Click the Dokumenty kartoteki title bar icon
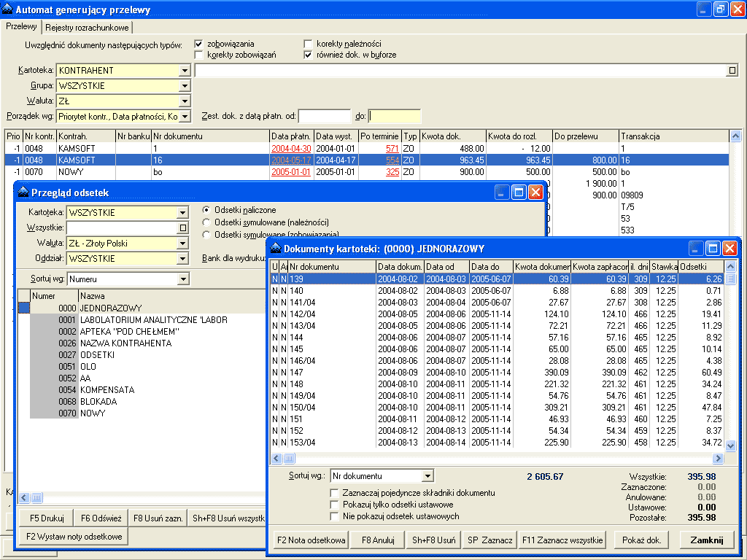This screenshot has width=747, height=560. [x=276, y=249]
